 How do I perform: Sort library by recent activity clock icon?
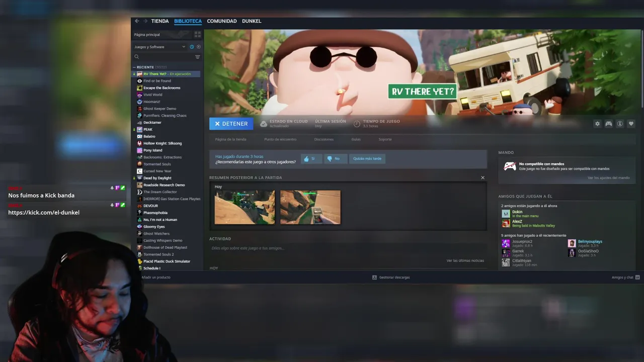[x=192, y=47]
